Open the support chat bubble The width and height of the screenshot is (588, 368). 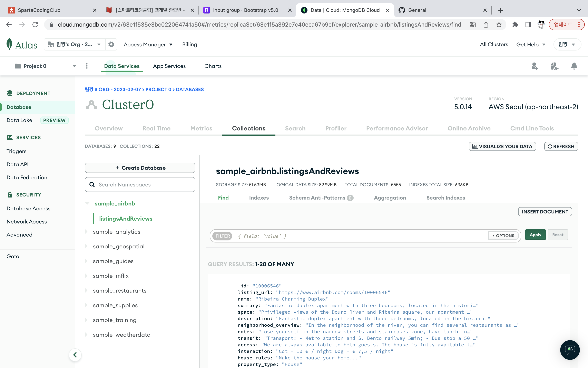click(x=570, y=350)
